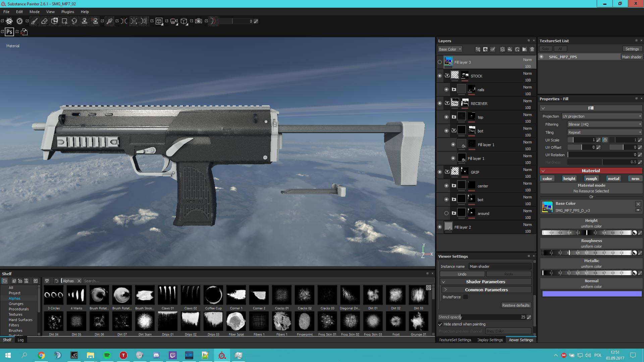
Task: Select the Smudge tool
Action: (74, 21)
